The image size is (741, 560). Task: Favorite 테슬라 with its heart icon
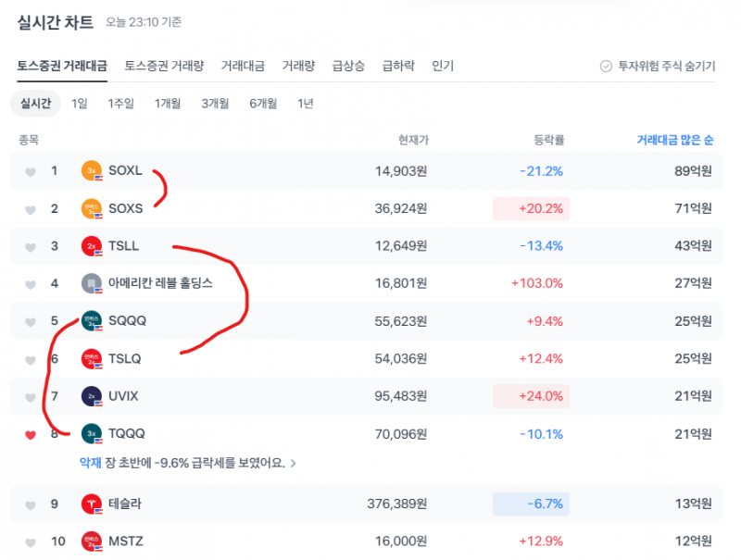(x=31, y=504)
